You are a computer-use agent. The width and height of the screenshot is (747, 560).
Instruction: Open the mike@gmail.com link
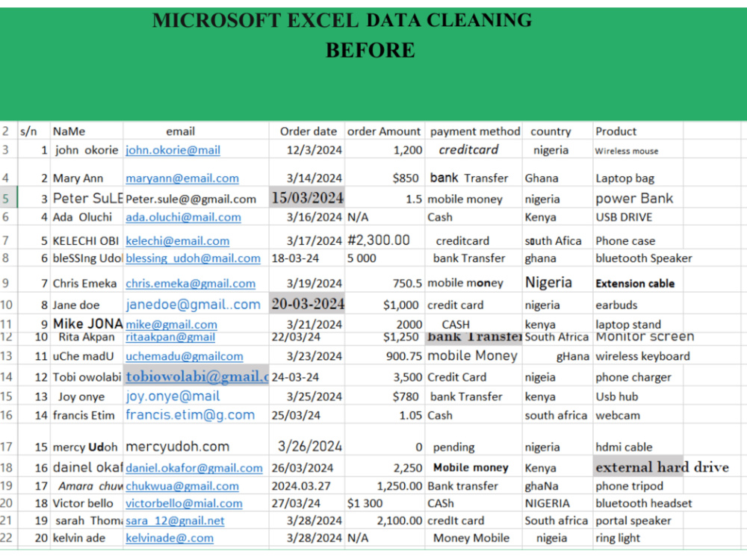pyautogui.click(x=172, y=324)
